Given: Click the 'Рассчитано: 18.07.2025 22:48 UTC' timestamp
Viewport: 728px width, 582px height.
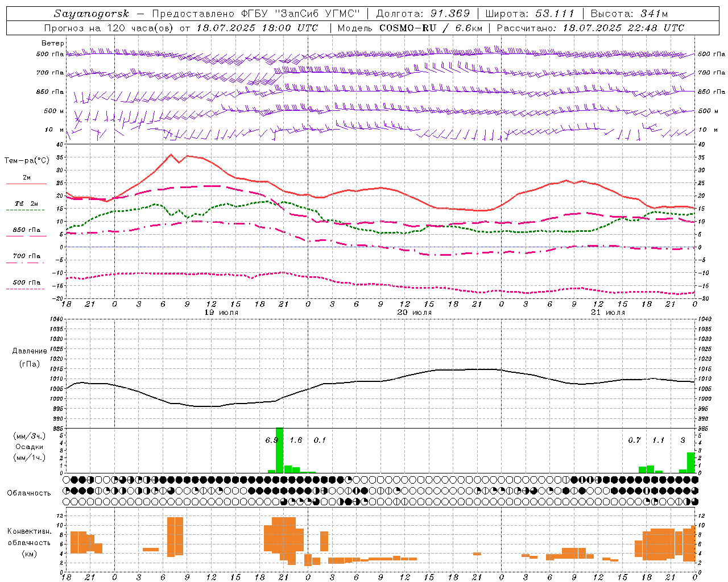Looking at the screenshot, I should [590, 28].
